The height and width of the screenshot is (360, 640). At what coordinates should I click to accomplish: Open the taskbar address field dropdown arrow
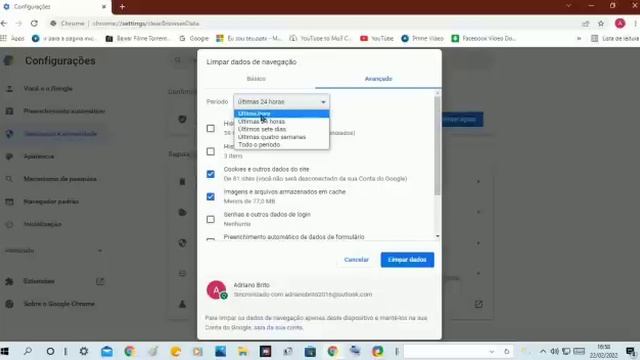pos(492,351)
